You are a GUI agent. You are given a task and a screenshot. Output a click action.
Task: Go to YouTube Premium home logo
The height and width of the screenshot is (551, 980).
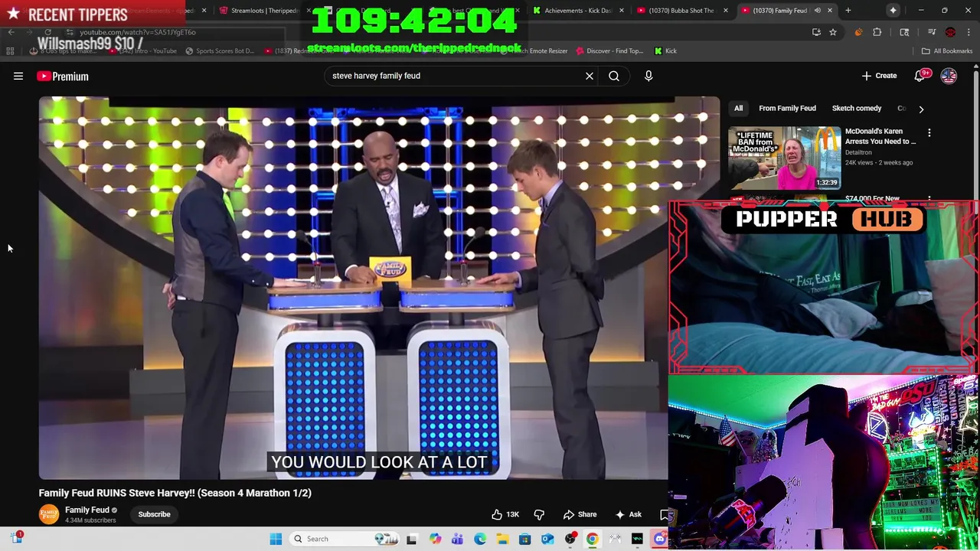[63, 76]
